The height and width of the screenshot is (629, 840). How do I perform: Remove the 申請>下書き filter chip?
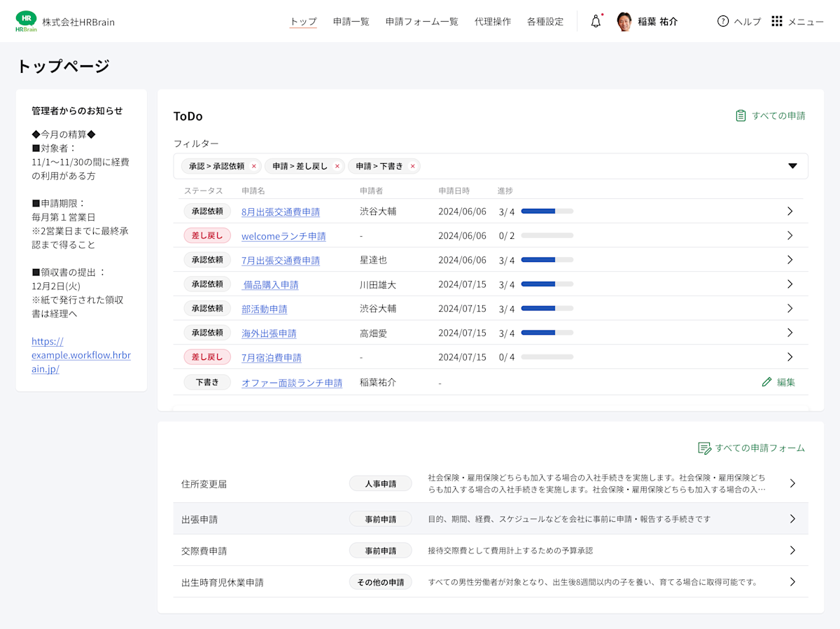coord(412,166)
